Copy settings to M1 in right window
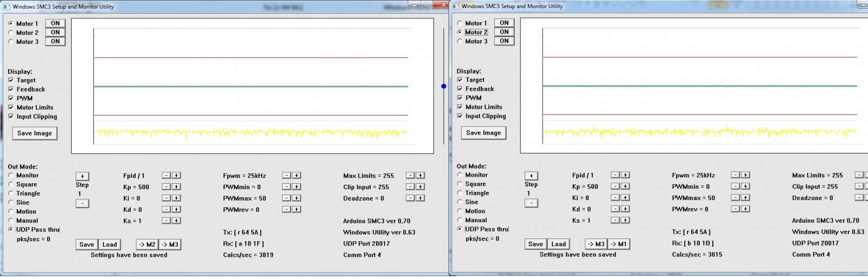Viewport: 868px width, 277px height. coord(619,244)
